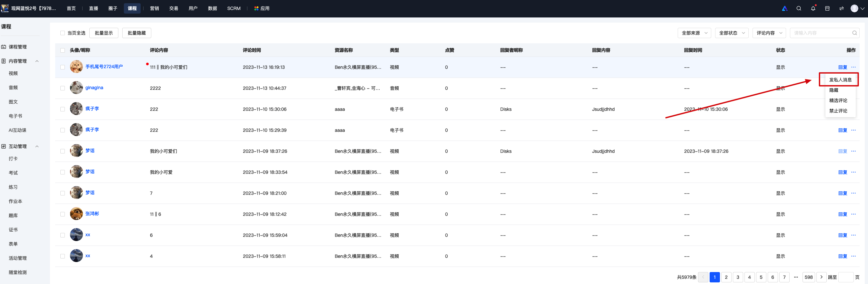Select checkbox for 我的小可爱 梦话 row
868x284 pixels.
(x=62, y=172)
